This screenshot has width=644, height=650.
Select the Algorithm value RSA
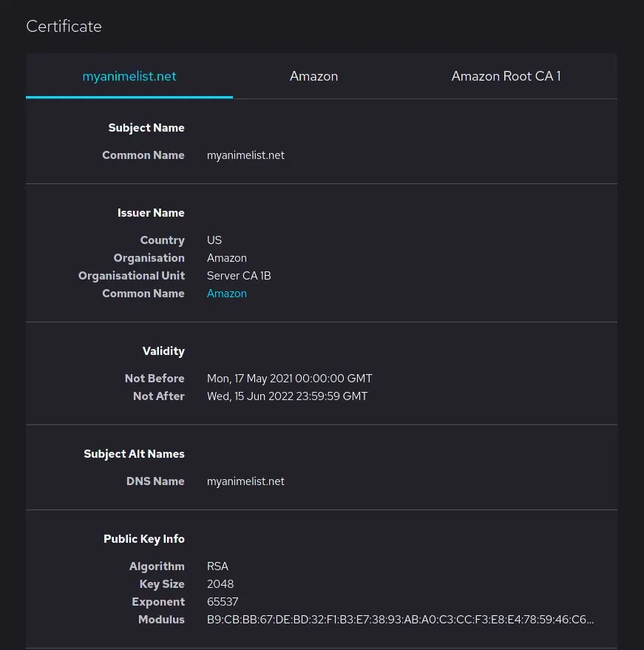click(x=217, y=566)
